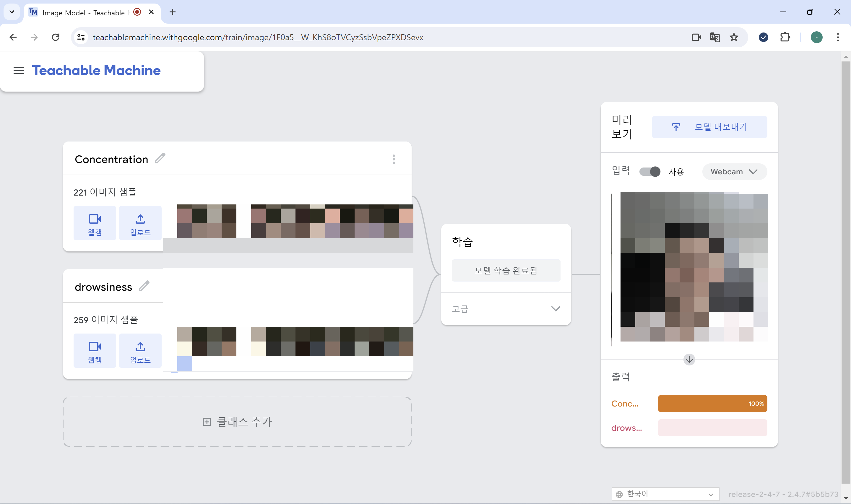Open the Teachable Machine hamburger menu
This screenshot has width=851, height=504.
pos(19,70)
